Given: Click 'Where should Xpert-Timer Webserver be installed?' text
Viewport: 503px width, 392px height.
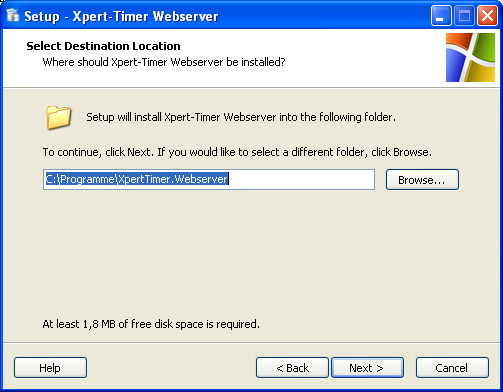Looking at the screenshot, I should [164, 62].
